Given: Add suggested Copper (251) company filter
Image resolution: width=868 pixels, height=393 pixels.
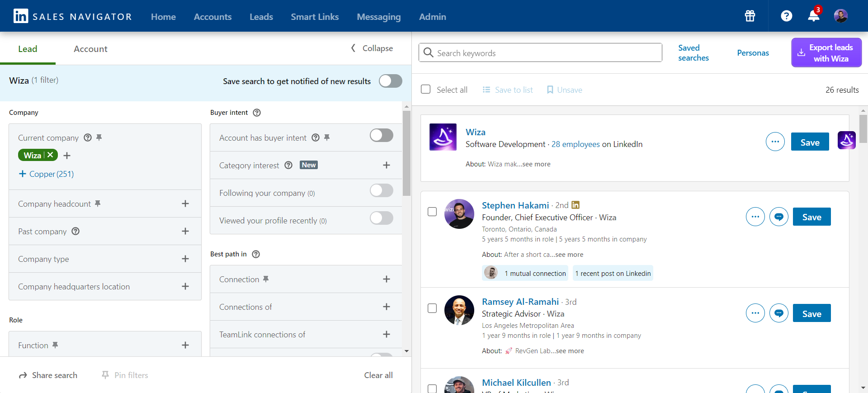Looking at the screenshot, I should coord(46,174).
